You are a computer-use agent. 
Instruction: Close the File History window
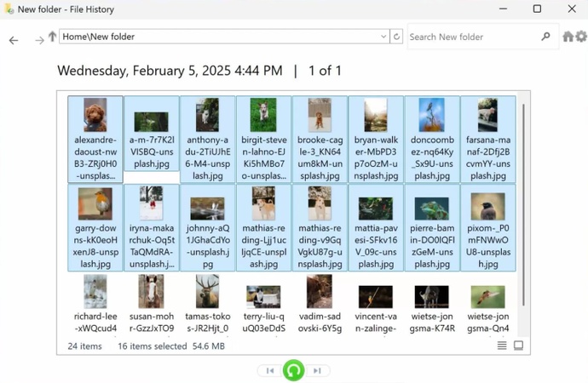point(572,9)
